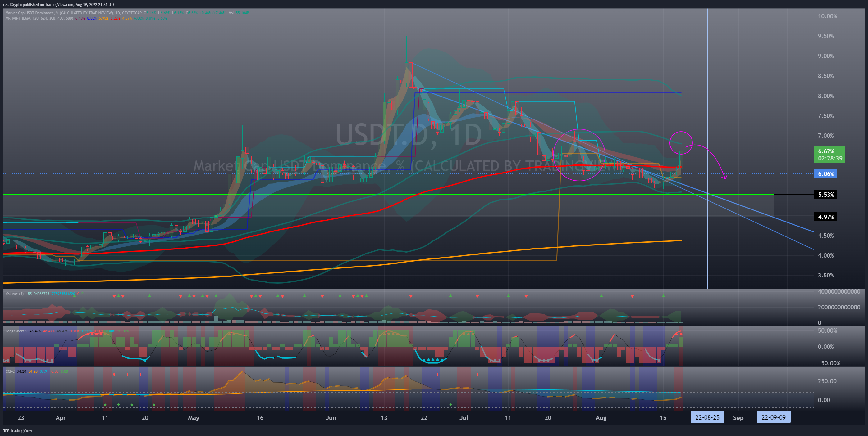The height and width of the screenshot is (436, 868).
Task: Select the MRHAB-T indicator legend label
Action: (x=39, y=18)
